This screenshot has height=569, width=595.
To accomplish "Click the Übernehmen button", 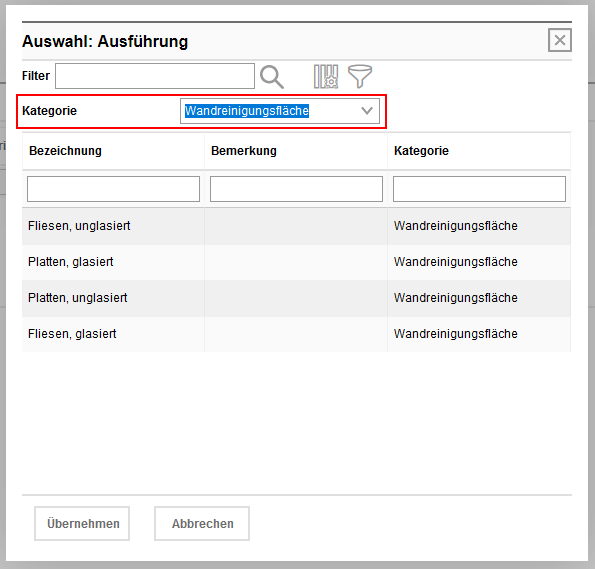I will click(x=82, y=523).
